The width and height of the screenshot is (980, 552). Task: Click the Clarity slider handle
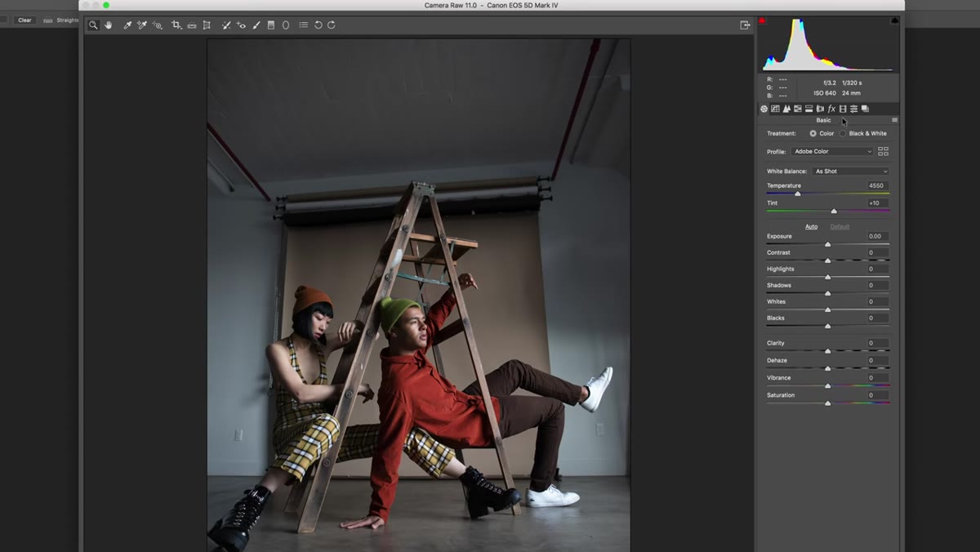click(x=827, y=352)
